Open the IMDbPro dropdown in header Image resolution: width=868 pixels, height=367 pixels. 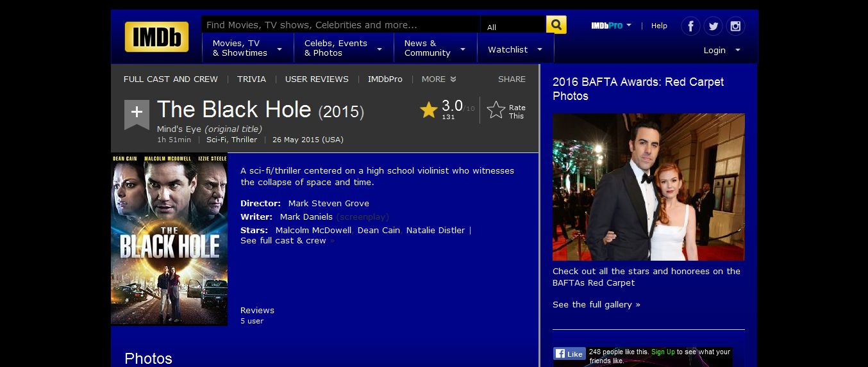[x=611, y=26]
